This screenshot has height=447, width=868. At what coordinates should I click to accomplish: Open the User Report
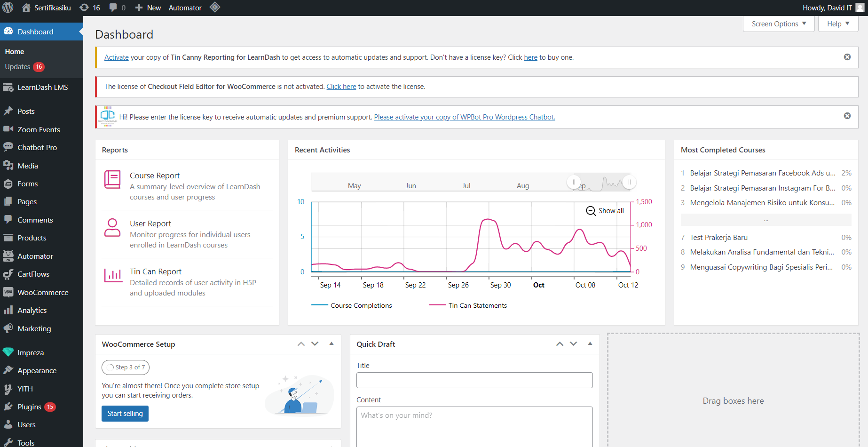pyautogui.click(x=150, y=223)
